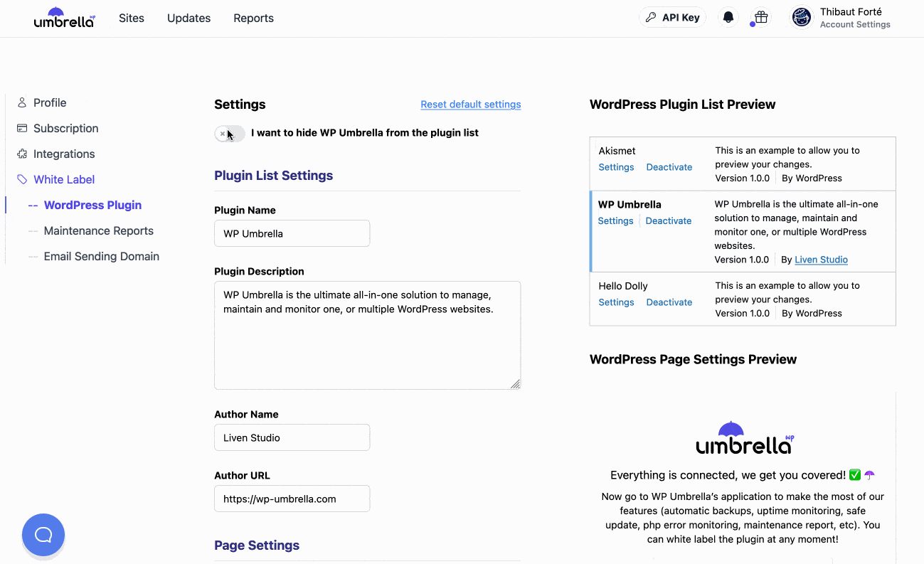Click Liven Studio link in preview
This screenshot has height=564, width=924.
click(x=821, y=260)
